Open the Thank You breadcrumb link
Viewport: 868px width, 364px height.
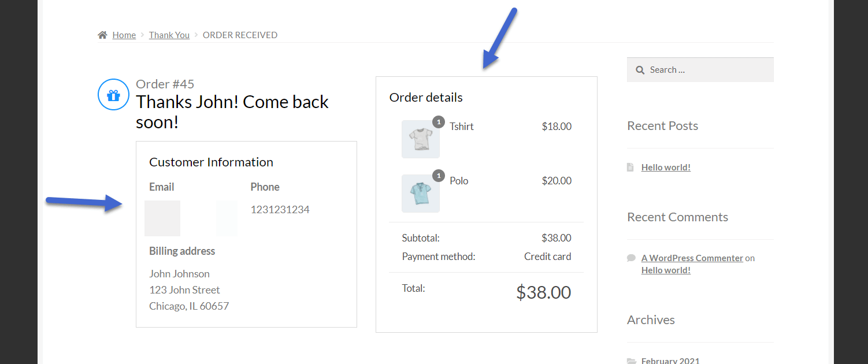point(169,35)
